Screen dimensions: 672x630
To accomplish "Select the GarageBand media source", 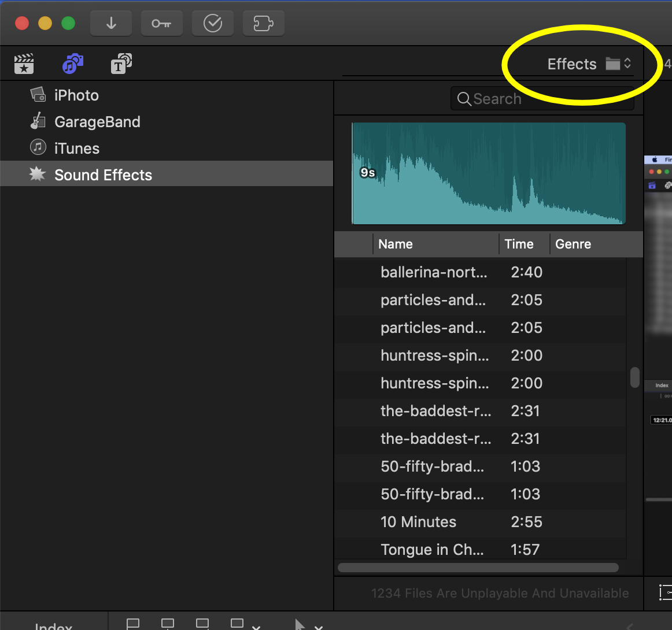I will pos(97,122).
